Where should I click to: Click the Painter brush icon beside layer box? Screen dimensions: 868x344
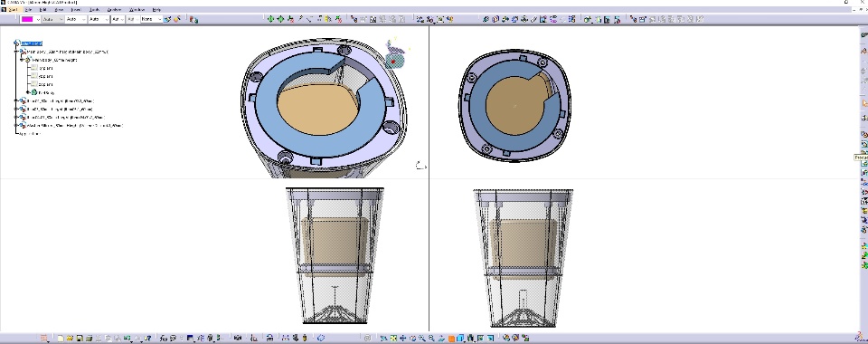[168, 19]
